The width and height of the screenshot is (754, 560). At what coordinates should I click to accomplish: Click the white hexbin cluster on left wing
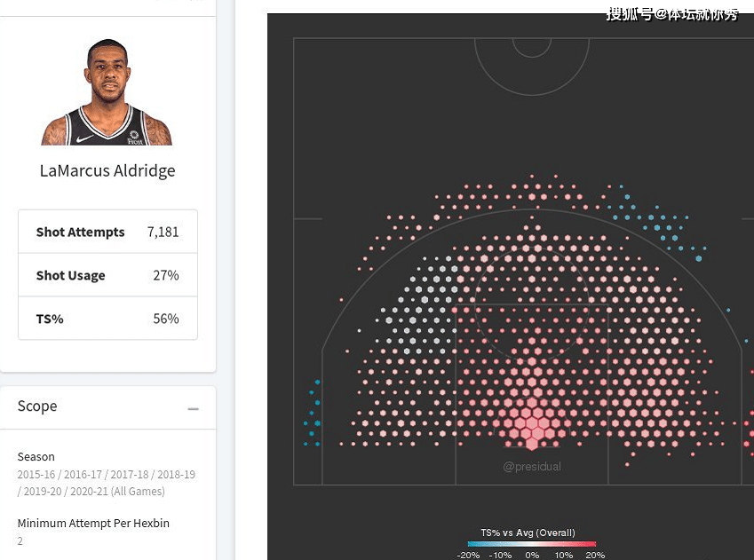click(x=419, y=308)
